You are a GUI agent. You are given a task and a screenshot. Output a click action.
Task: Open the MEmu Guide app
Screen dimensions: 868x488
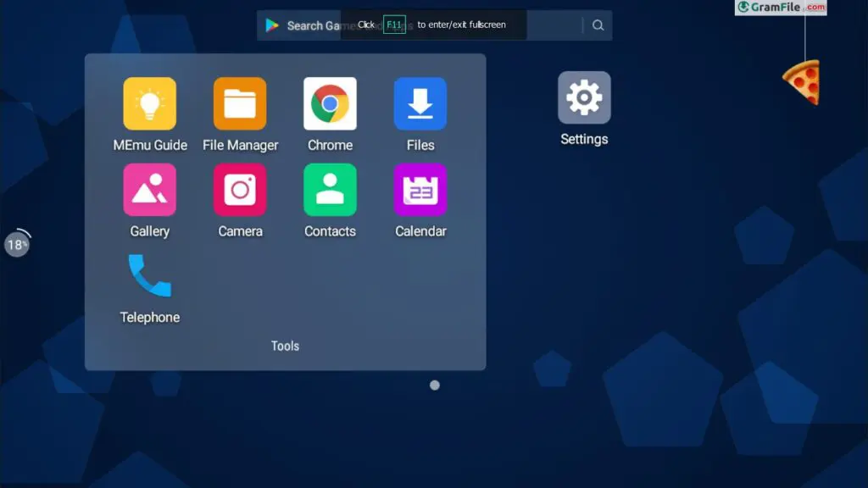click(150, 103)
